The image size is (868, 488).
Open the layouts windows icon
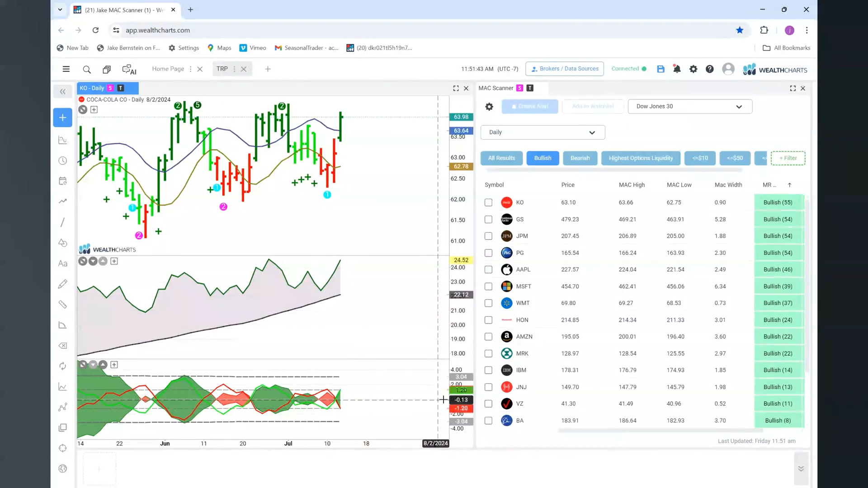point(107,69)
